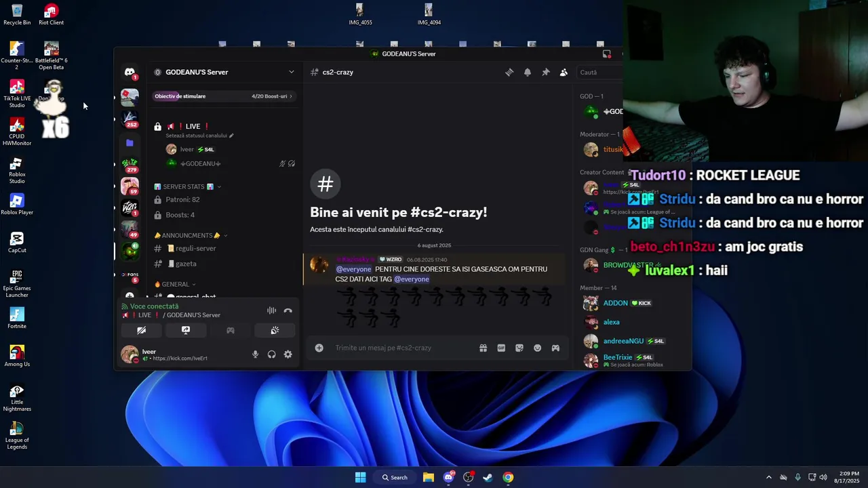Screen dimensions: 868x488
Task: Select the W2G server icon
Action: pyautogui.click(x=130, y=207)
